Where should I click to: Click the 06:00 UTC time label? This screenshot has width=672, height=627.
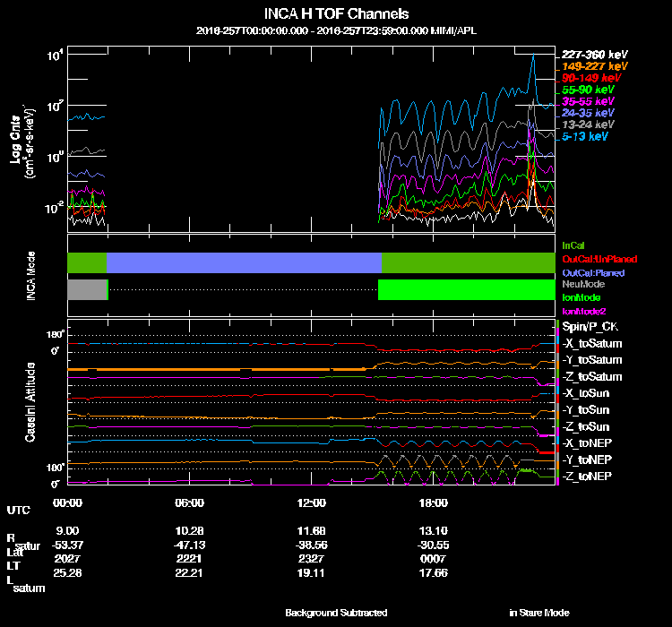click(189, 502)
